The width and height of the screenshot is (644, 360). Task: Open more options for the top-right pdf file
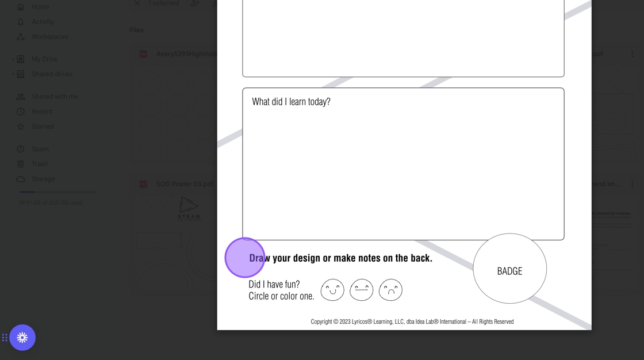[632, 54]
